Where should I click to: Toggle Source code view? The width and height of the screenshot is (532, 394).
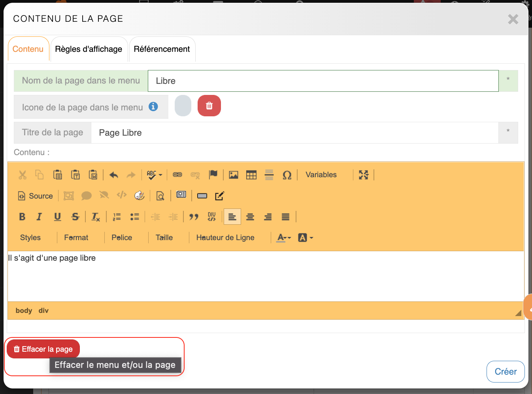(x=36, y=196)
